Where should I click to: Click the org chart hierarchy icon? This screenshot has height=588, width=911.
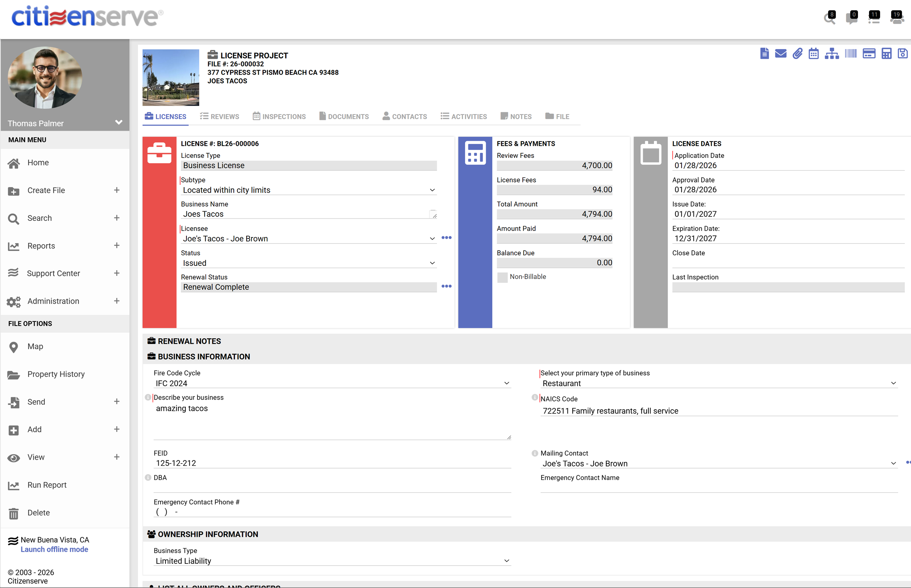pos(832,53)
